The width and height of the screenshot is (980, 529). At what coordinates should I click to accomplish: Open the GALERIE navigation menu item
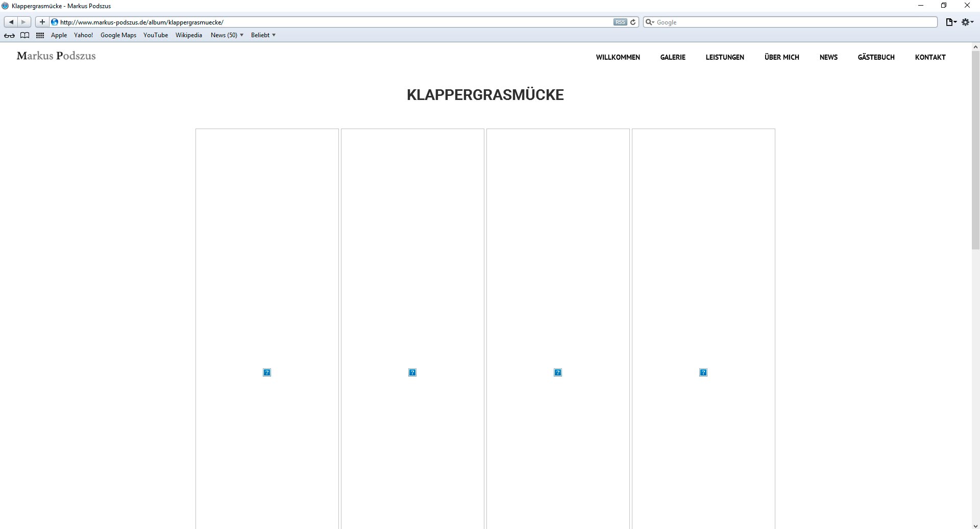(x=672, y=57)
